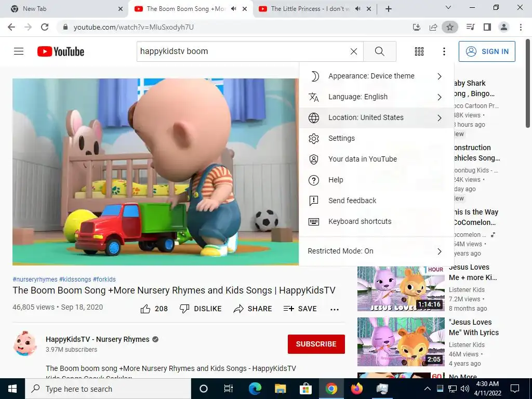Go to YouTube home via logo
532x399 pixels.
coord(61,51)
